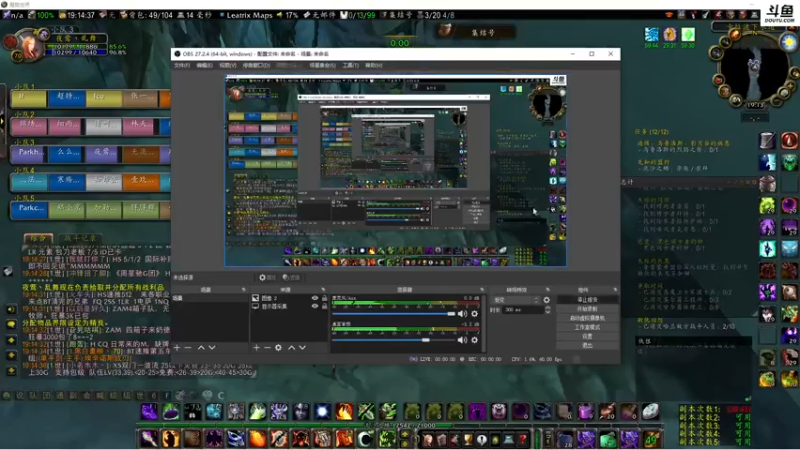Adjust the transition duration stepper arrows
Screen dimensions: 800x450
point(547,310)
